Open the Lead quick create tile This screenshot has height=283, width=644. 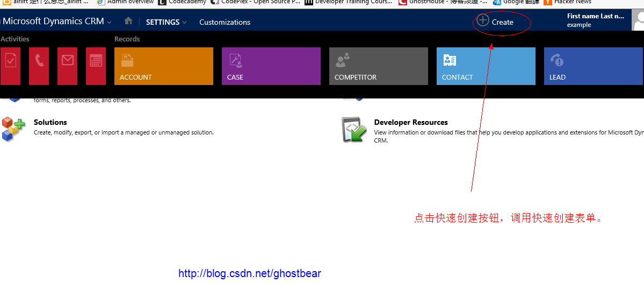[x=594, y=66]
